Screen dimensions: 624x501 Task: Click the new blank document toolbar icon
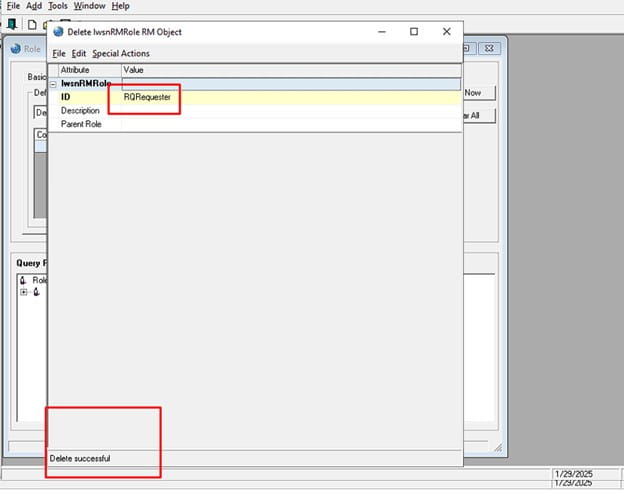[x=32, y=24]
